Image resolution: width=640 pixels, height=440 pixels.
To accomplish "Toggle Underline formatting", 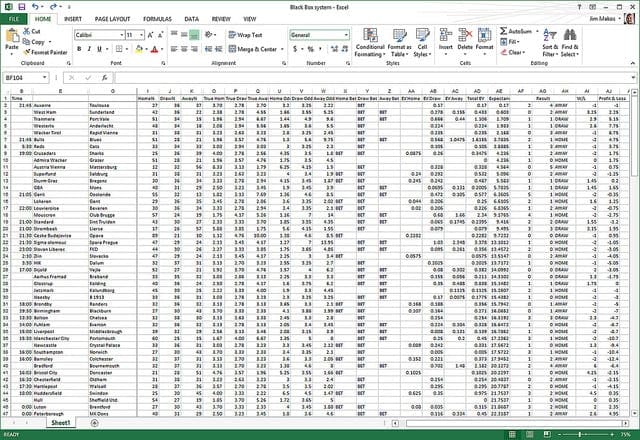I will tap(99, 49).
